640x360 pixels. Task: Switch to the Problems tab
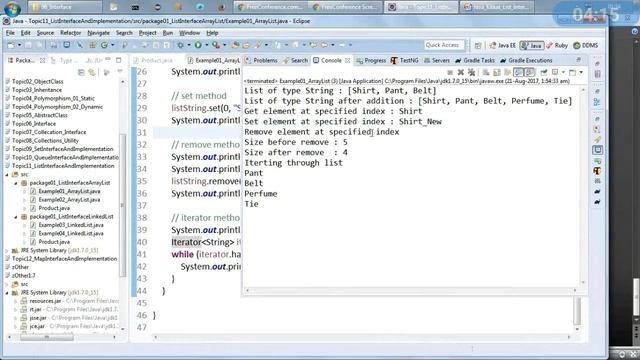click(261, 60)
